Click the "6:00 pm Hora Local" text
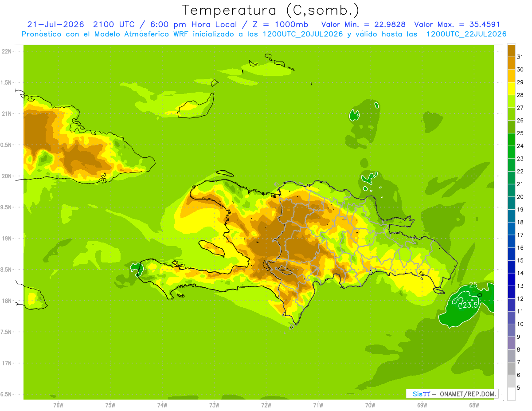This screenshot has height=411, width=532. pyautogui.click(x=195, y=24)
